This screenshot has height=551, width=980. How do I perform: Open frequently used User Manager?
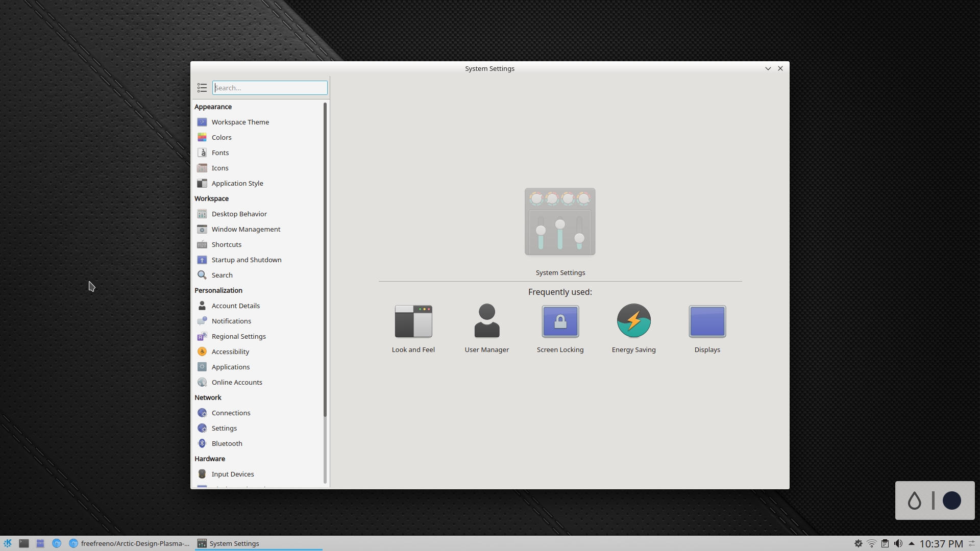point(487,328)
